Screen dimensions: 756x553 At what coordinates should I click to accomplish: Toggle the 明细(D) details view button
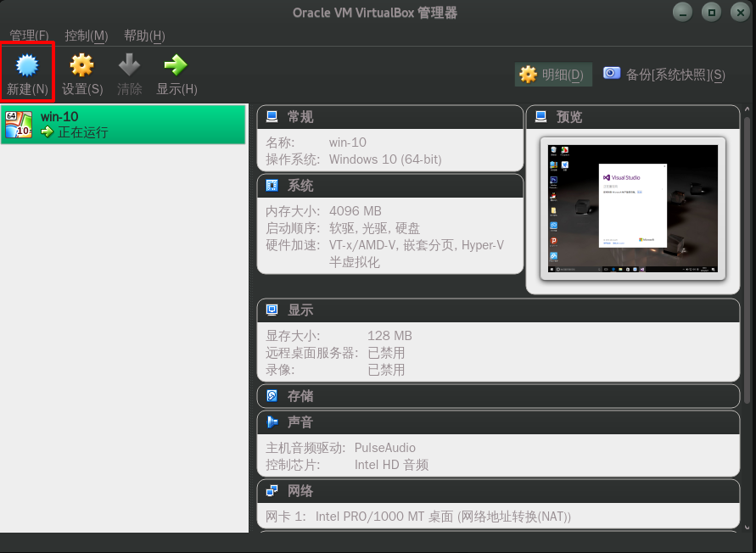point(553,75)
